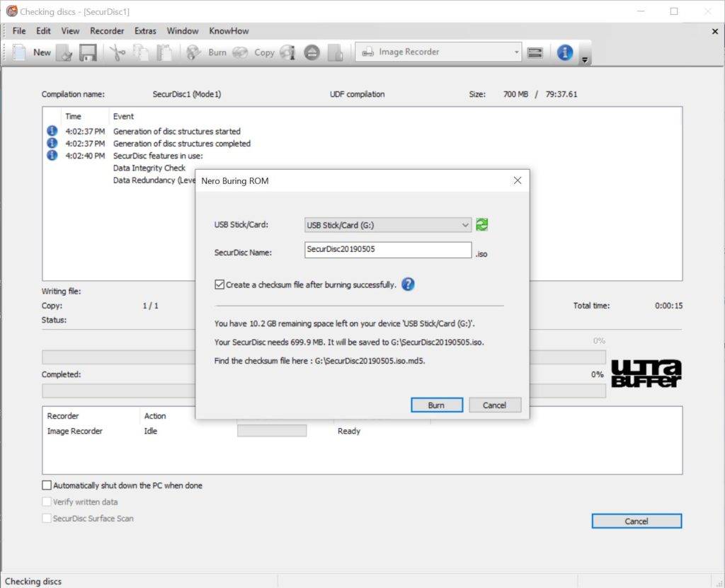Click the file browser toolbar icon

point(336,52)
